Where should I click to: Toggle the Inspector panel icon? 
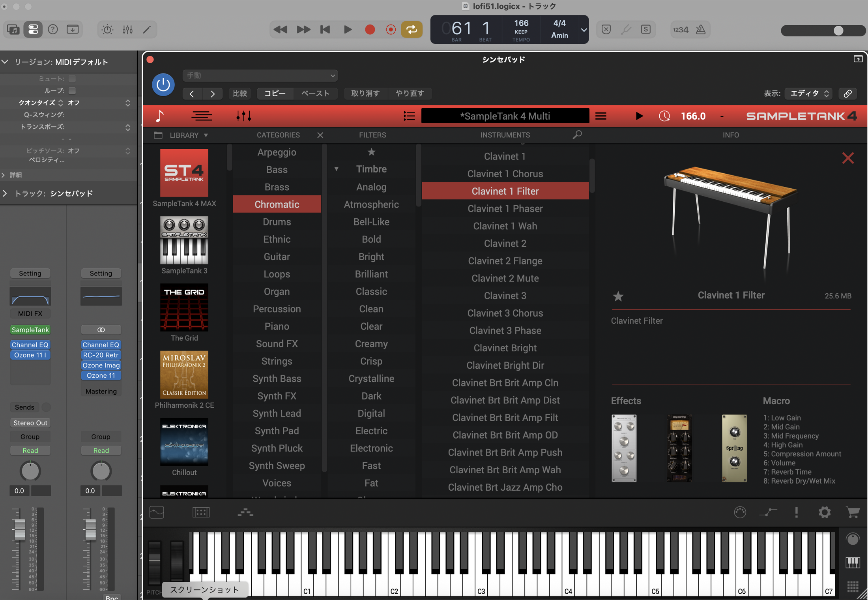[x=33, y=29]
